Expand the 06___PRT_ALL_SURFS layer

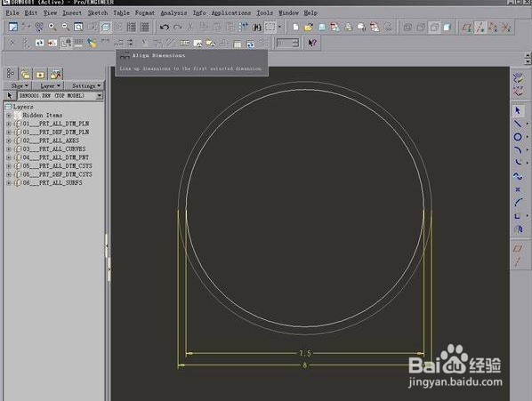[x=9, y=183]
